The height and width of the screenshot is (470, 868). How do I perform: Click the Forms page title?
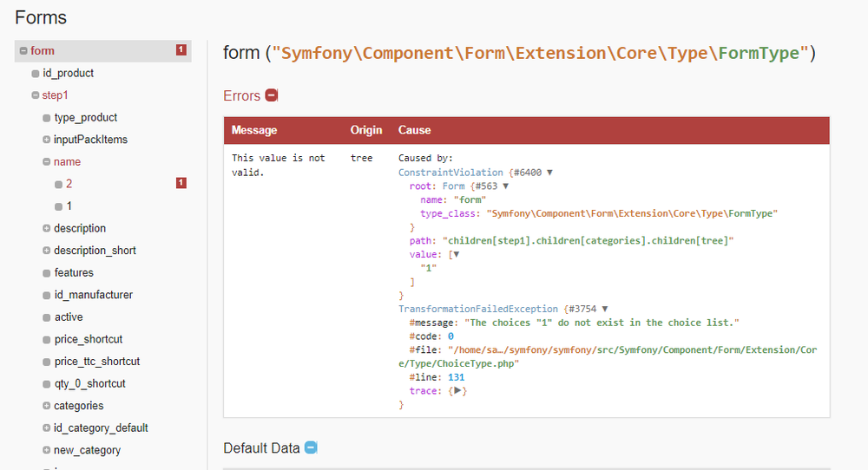(x=41, y=17)
